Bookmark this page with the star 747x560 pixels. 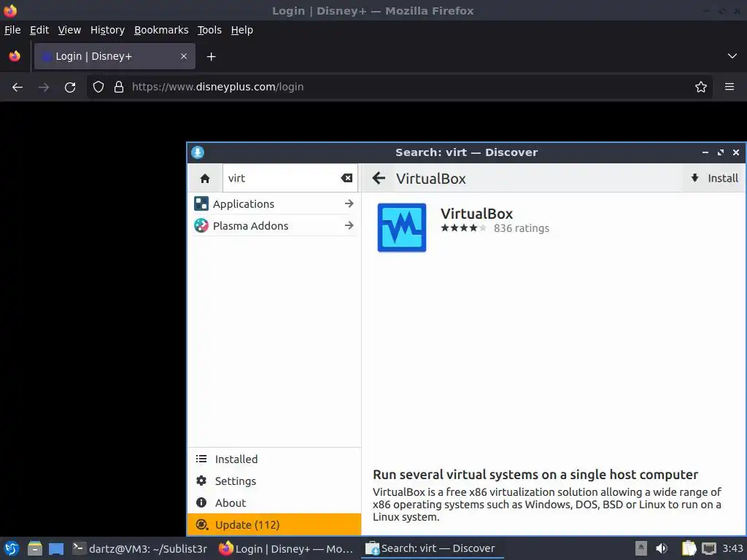click(x=701, y=87)
